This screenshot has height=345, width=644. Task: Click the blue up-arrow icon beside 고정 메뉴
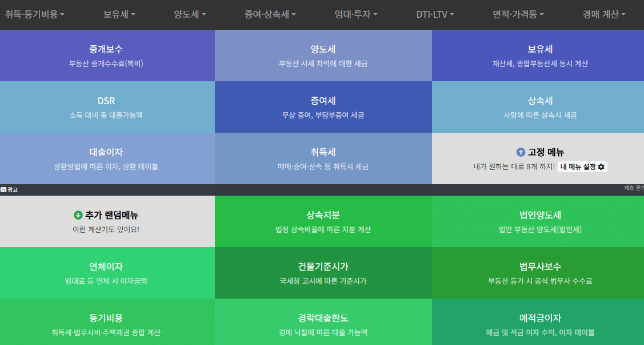[521, 152]
